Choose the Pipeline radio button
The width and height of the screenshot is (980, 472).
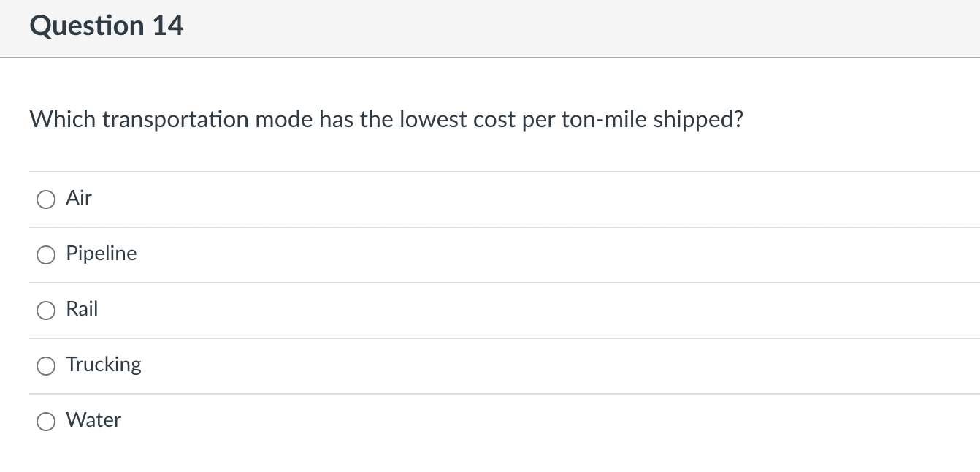[x=46, y=254]
